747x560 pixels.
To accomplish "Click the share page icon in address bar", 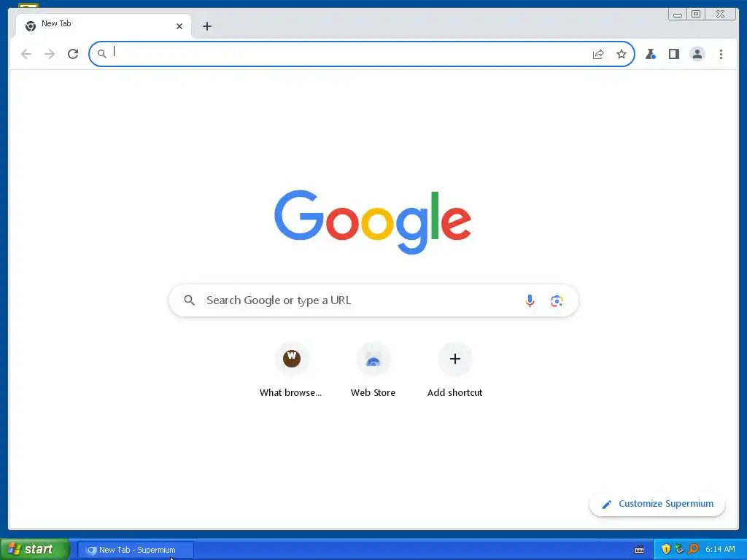I will click(598, 54).
